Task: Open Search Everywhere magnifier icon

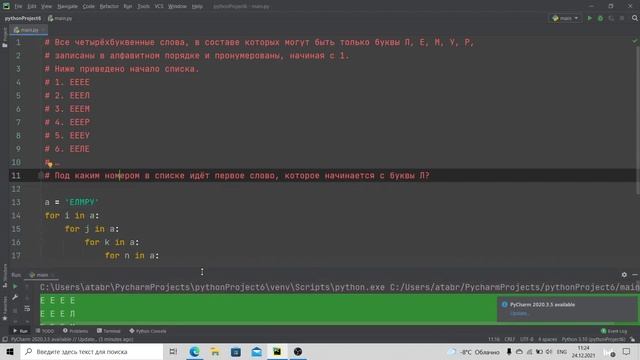Action: [x=635, y=18]
